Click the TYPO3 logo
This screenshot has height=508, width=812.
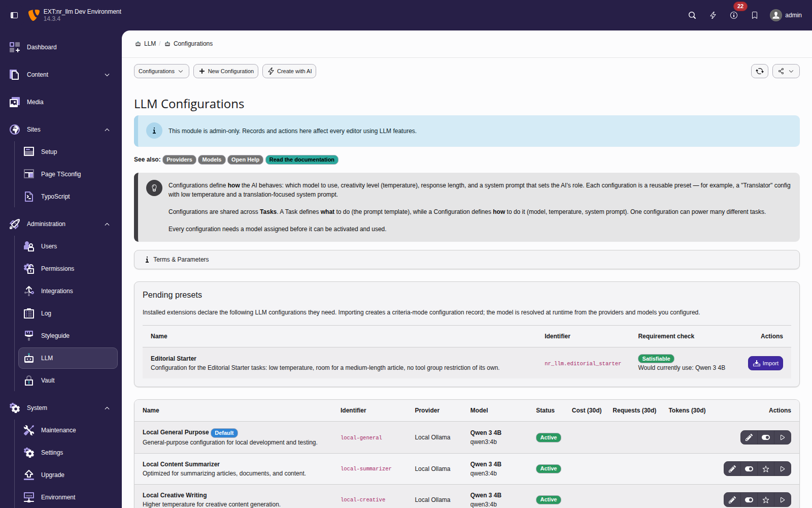tap(33, 15)
